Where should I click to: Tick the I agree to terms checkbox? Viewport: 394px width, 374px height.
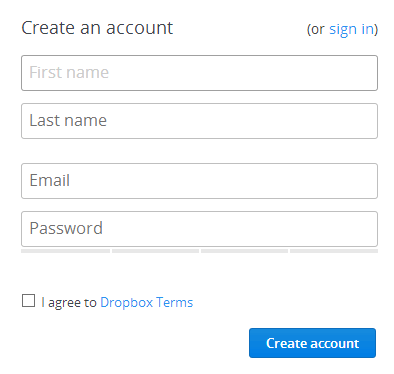pyautogui.click(x=28, y=301)
